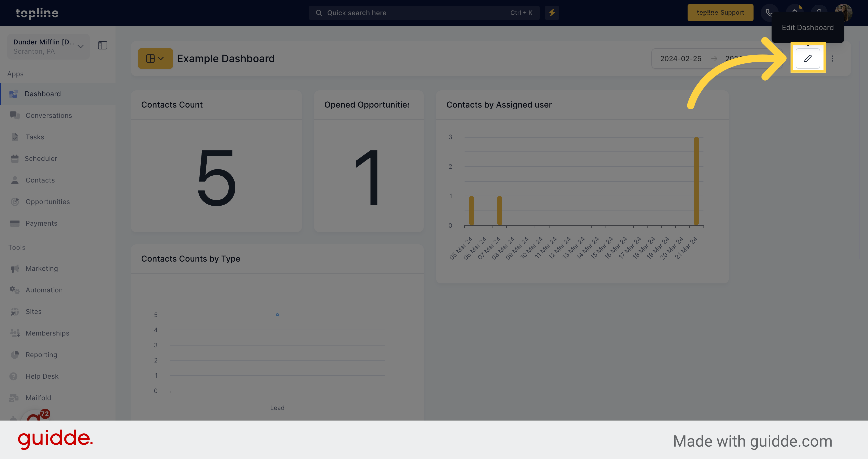Click the Dashboard puzzle icon
This screenshot has width=868, height=459.
(x=14, y=94)
